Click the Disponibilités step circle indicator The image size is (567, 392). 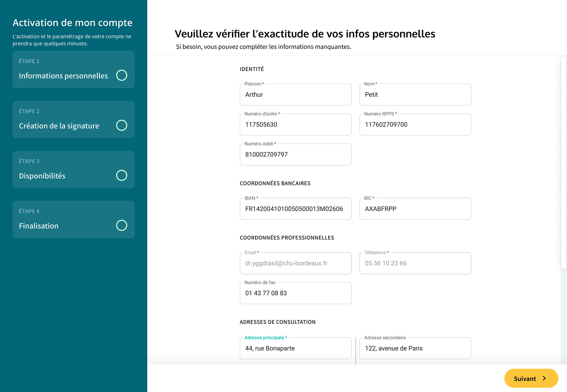122,175
